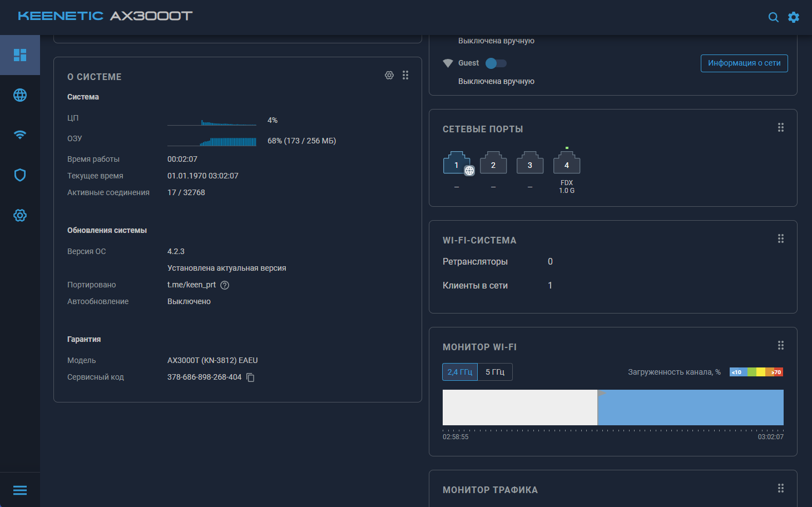Click the Guest Wi-Fi signal icon
Image resolution: width=812 pixels, height=507 pixels.
click(x=448, y=63)
